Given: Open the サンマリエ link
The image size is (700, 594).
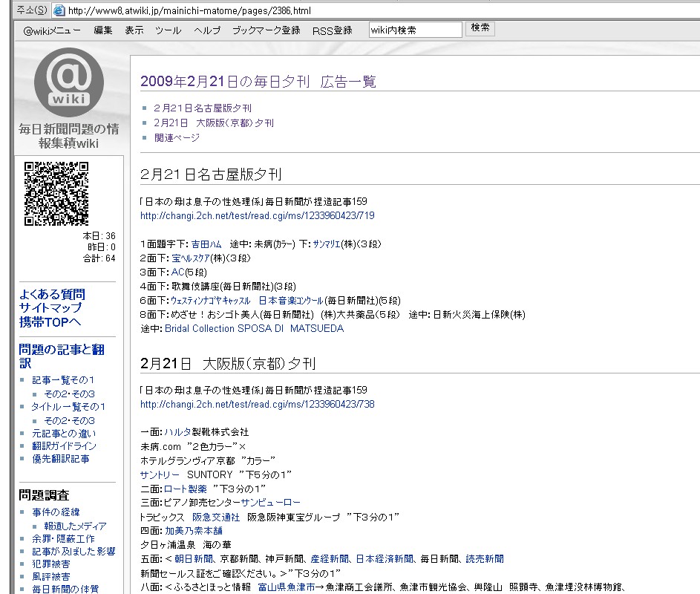Looking at the screenshot, I should click(x=327, y=244).
